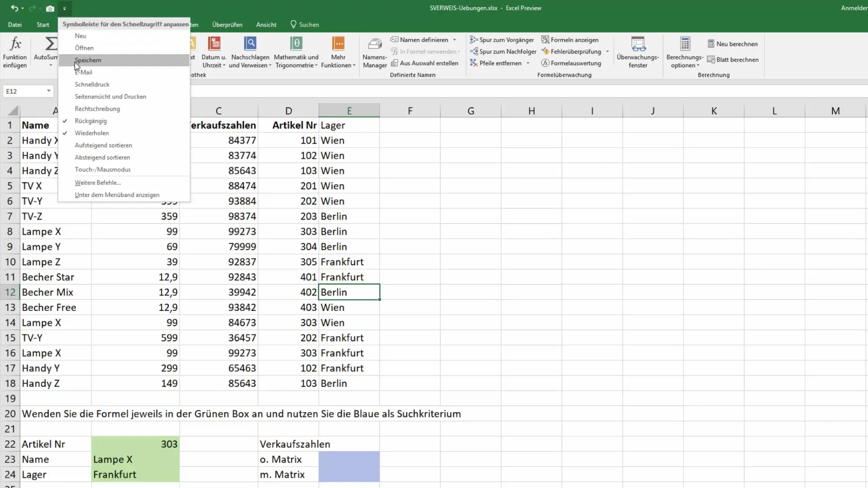Open the Mehr Funktionen icon
Image resolution: width=868 pixels, height=488 pixels.
[x=338, y=44]
